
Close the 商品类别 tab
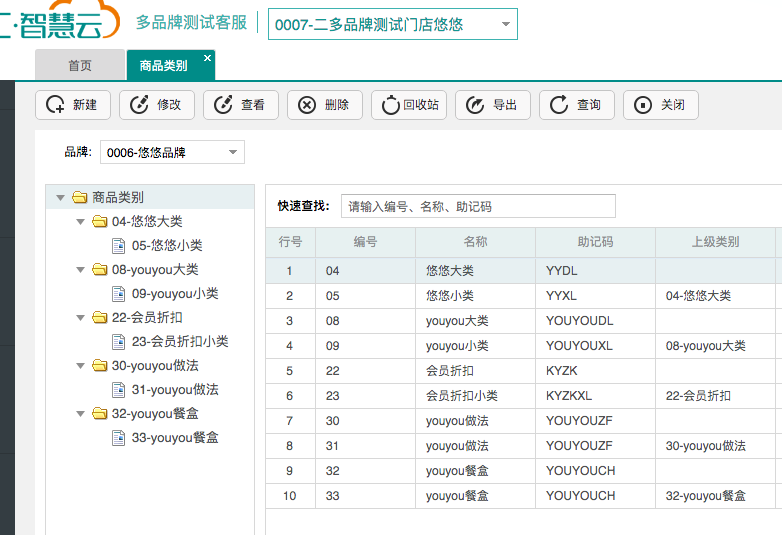207,58
